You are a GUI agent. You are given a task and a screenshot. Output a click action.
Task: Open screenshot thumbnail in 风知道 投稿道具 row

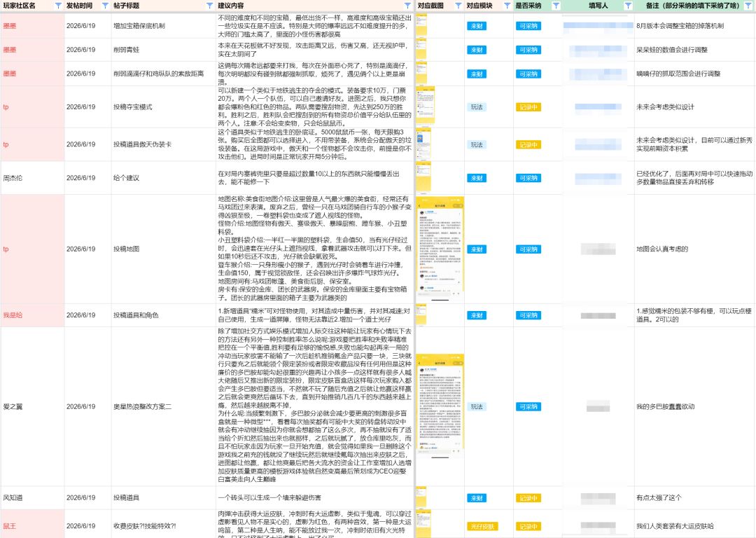tap(421, 497)
